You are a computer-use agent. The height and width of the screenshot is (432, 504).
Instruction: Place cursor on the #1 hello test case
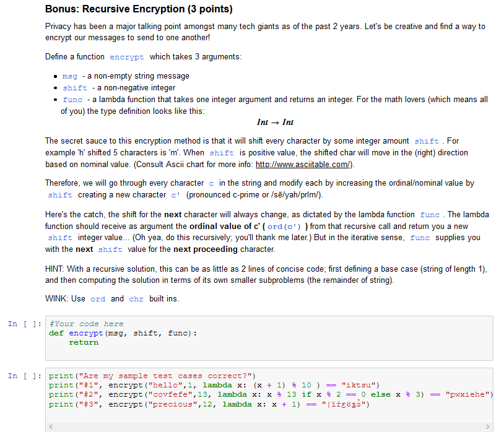click(186, 385)
